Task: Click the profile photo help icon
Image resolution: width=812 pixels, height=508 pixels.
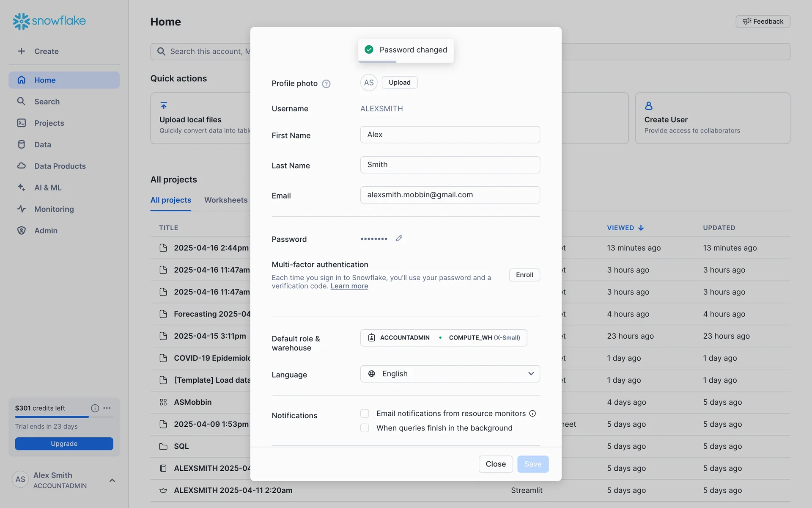Action: click(x=326, y=84)
